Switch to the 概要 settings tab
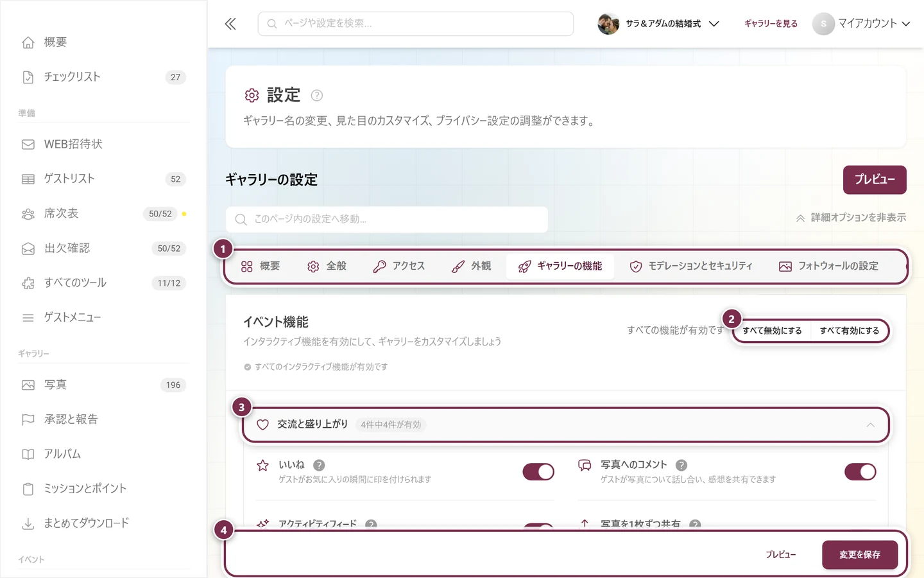This screenshot has height=578, width=924. coord(261,267)
